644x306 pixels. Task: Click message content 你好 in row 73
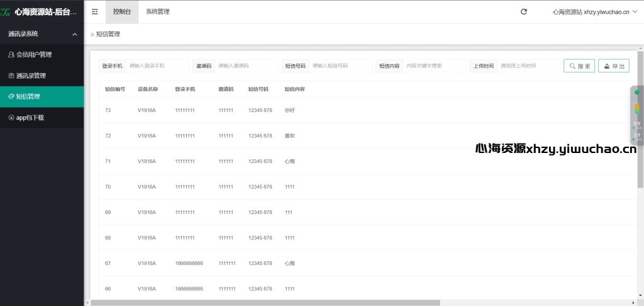click(x=289, y=110)
